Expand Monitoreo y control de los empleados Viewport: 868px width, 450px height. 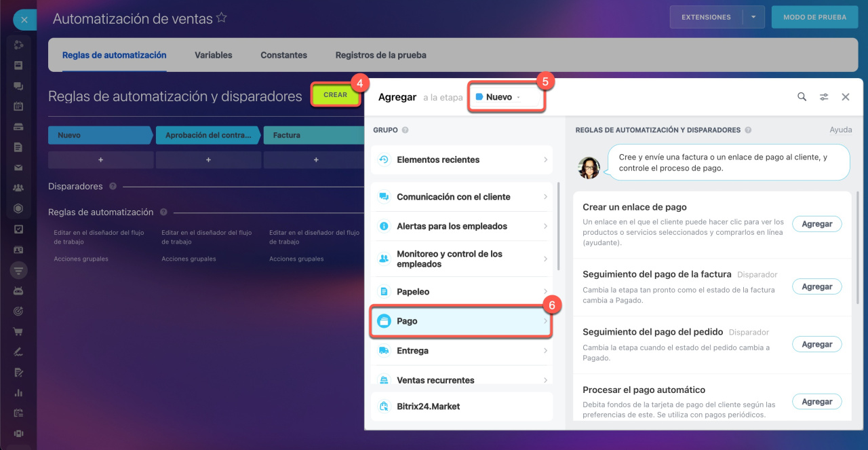point(462,259)
